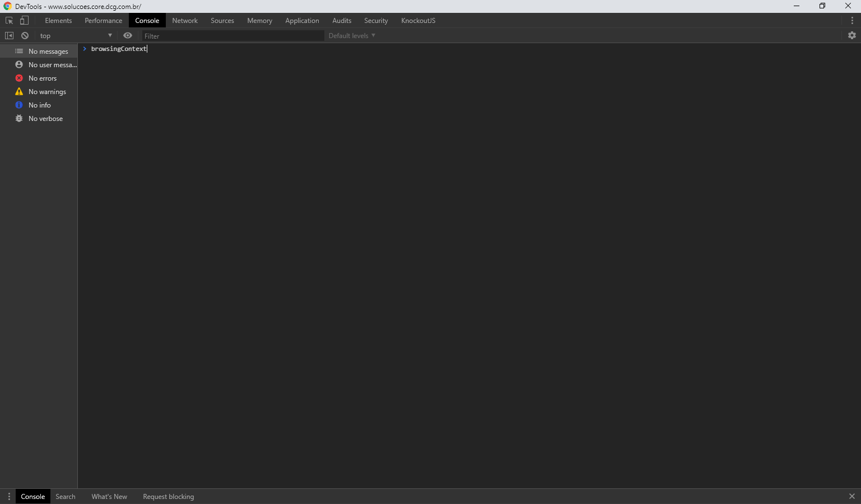Switch to the Security tab
Screen dimensions: 861x504
click(376, 21)
